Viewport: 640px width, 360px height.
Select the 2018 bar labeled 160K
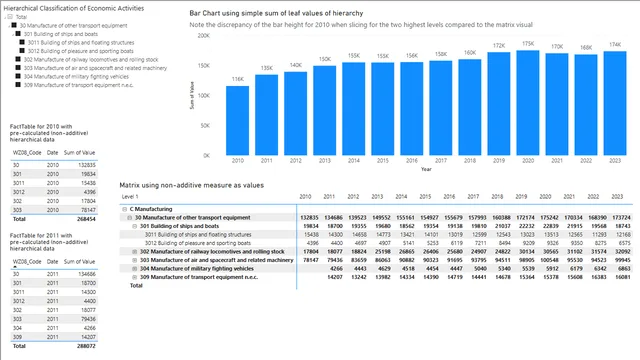469,107
